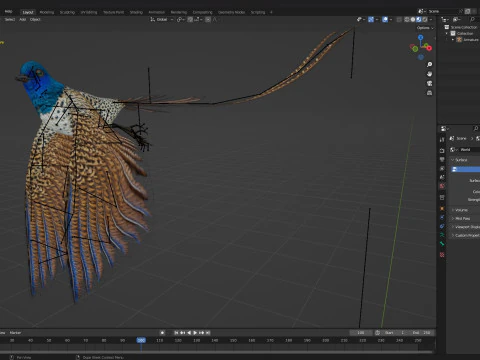Screen dimensions: 480x360
Task: Switch to the Geometry Nodes workspace tab
Action: (231, 12)
